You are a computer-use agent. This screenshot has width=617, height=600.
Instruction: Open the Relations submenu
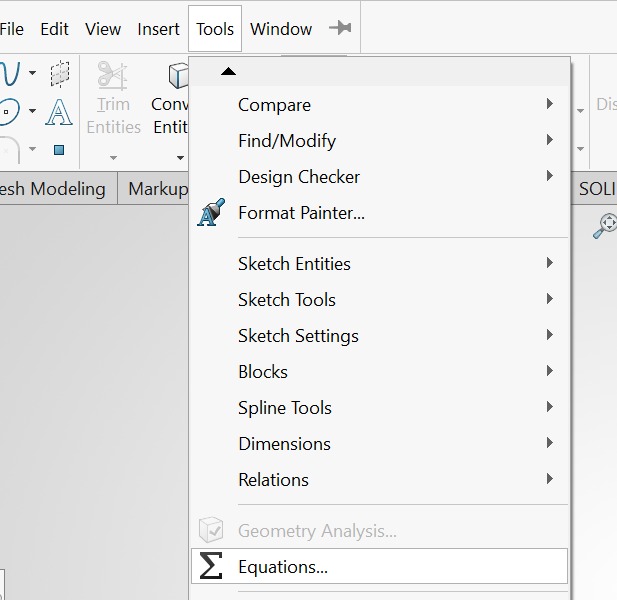[379, 480]
